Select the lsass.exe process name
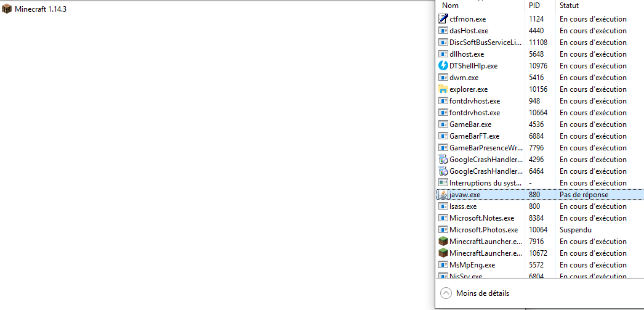Image resolution: width=644 pixels, height=310 pixels. coord(463,206)
